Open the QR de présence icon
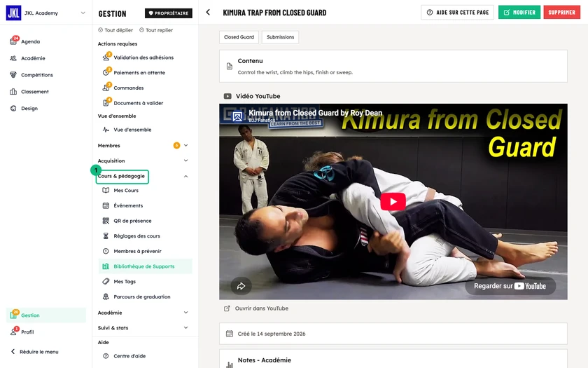 106,221
